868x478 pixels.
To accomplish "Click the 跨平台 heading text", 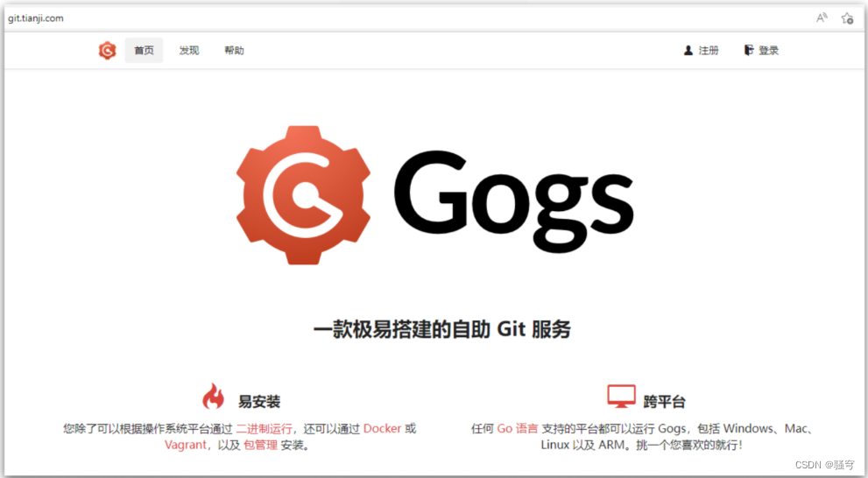I will (664, 402).
